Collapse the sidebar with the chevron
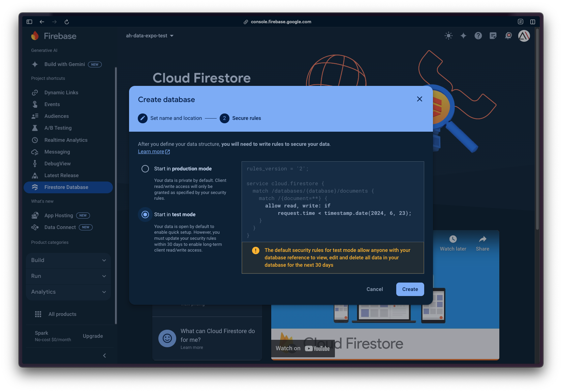 click(104, 356)
